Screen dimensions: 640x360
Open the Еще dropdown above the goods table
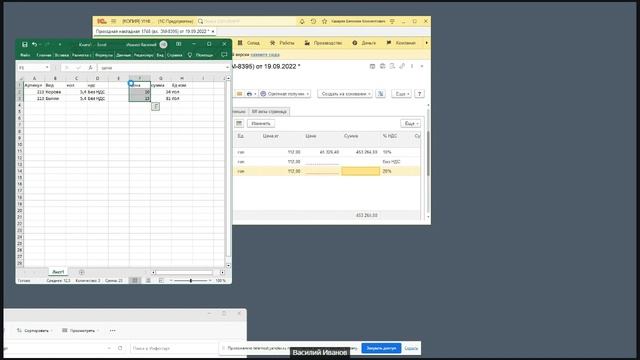tap(410, 123)
